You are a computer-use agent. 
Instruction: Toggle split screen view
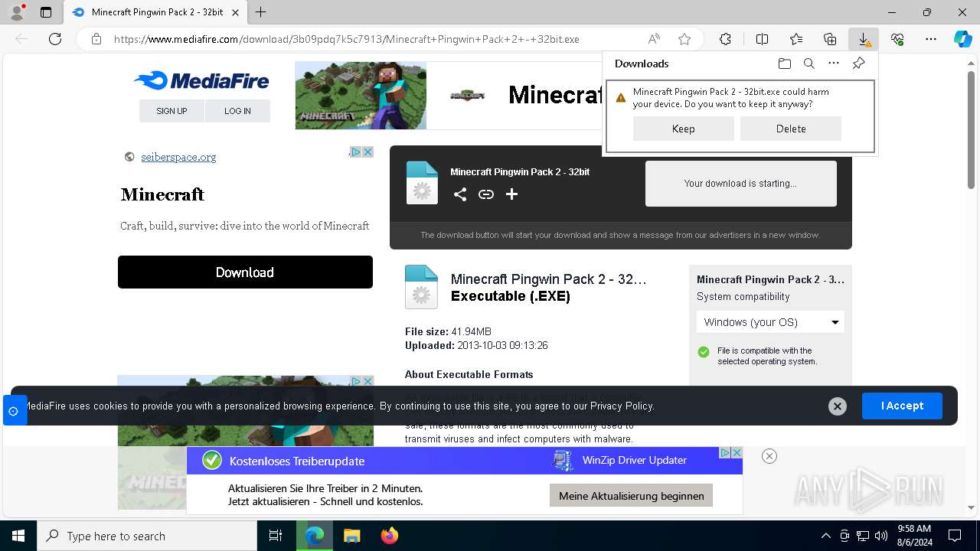762,39
